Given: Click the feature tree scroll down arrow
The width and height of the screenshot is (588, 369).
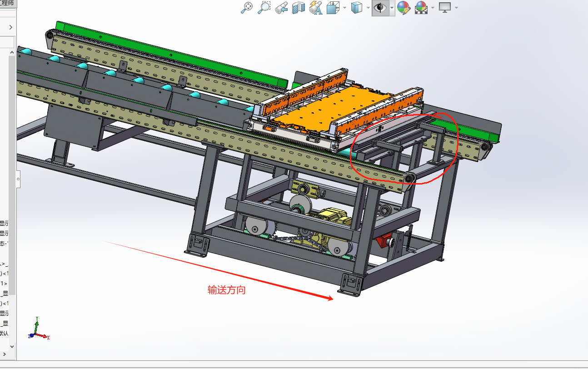Looking at the screenshot, I should click(x=12, y=346).
